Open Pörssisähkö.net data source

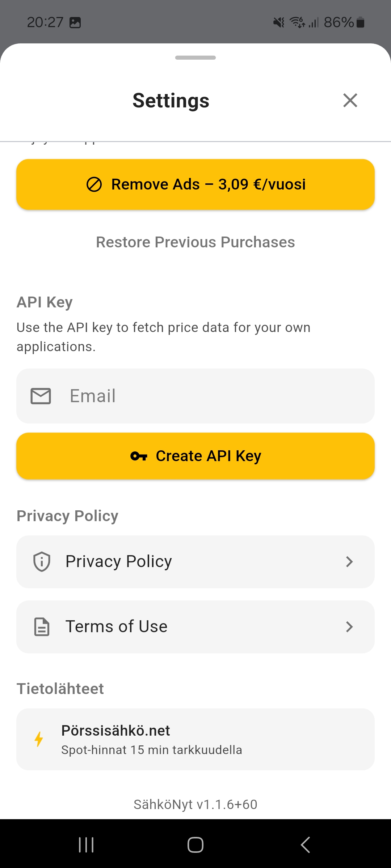tap(195, 739)
